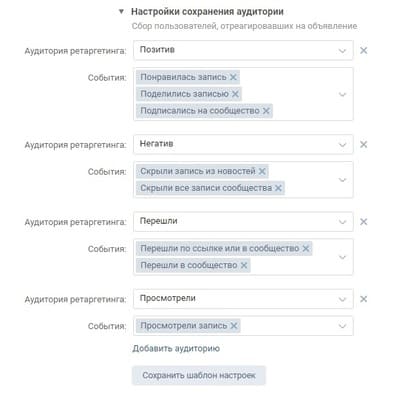Remove the 'Понравилась запись' event tag
400x397 pixels.
(x=233, y=77)
